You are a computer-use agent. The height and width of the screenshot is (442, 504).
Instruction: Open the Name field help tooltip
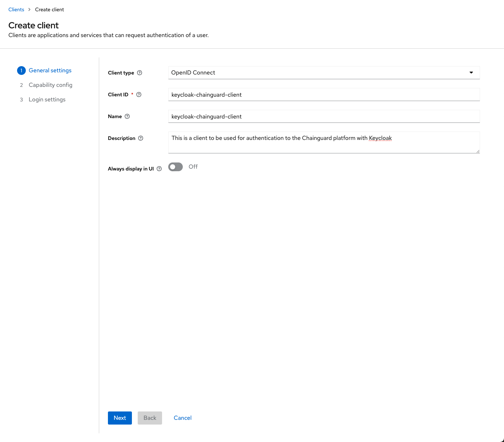click(127, 116)
